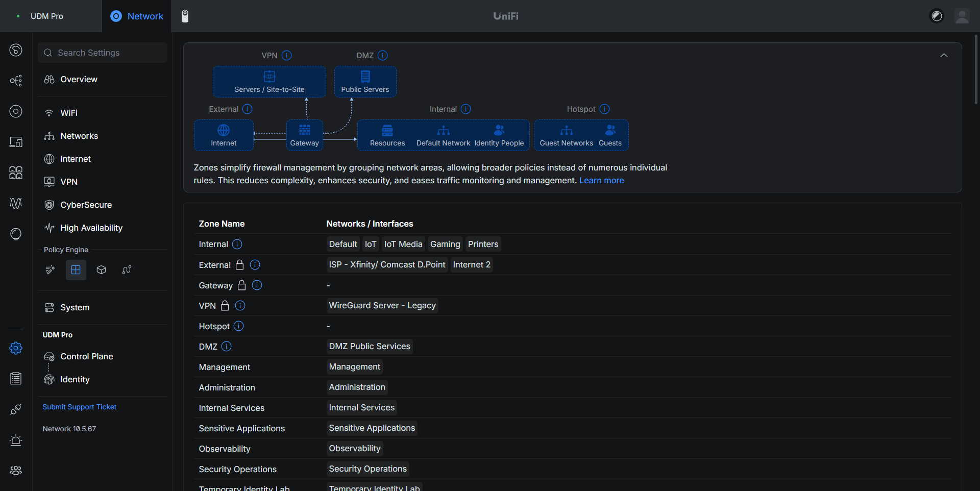Click the Submit Support Ticket link

80,407
